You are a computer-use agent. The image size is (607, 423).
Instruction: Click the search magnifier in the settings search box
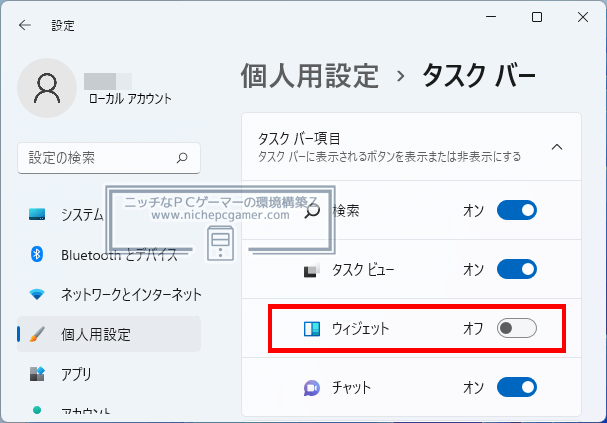click(182, 157)
